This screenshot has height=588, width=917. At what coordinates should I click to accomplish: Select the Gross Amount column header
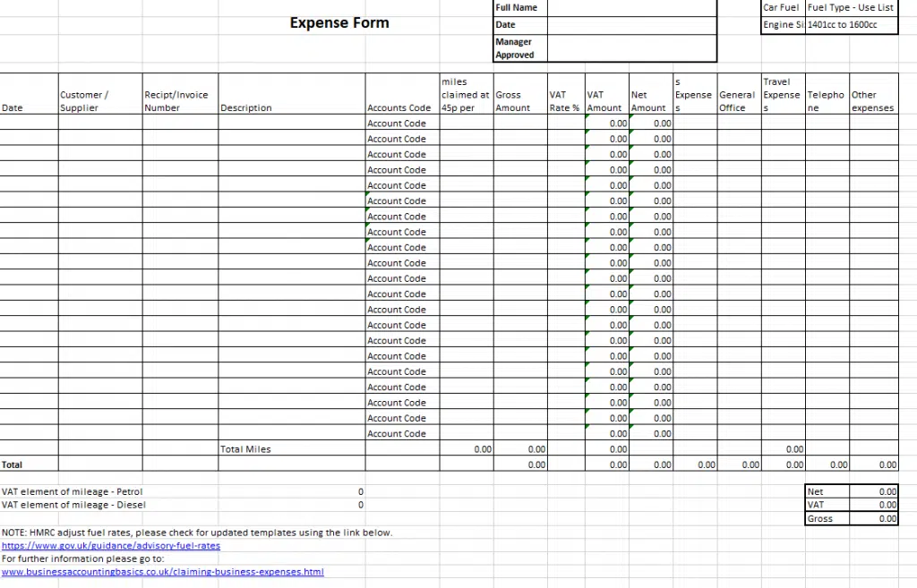[x=520, y=93]
